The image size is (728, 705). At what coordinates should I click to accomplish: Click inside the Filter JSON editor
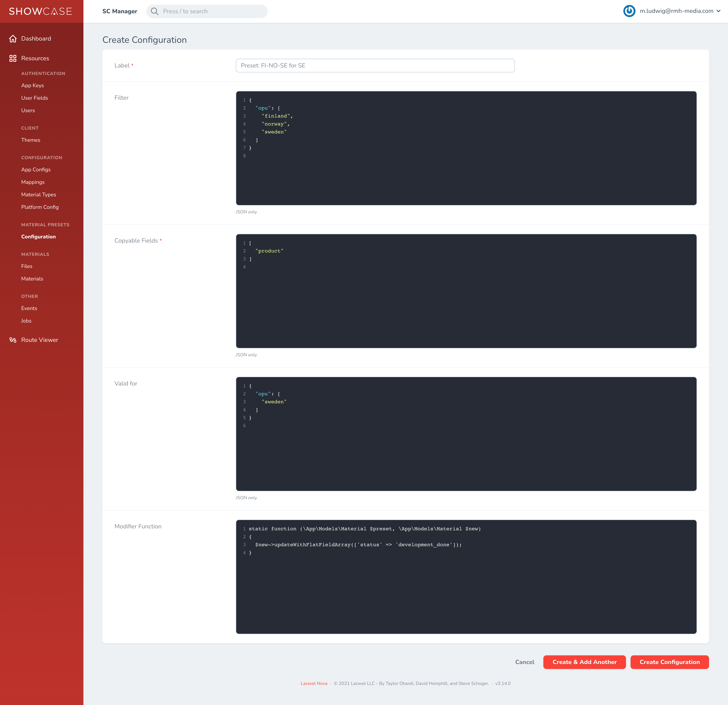(466, 148)
